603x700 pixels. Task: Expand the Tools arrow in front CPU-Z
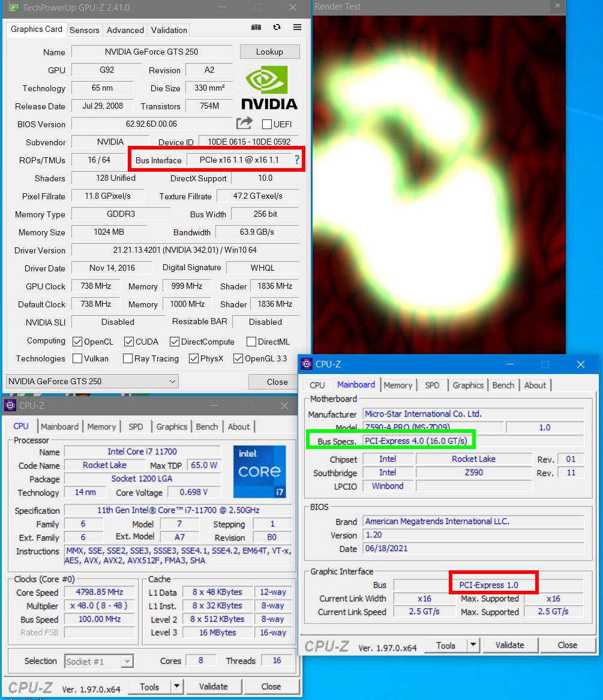(x=473, y=645)
